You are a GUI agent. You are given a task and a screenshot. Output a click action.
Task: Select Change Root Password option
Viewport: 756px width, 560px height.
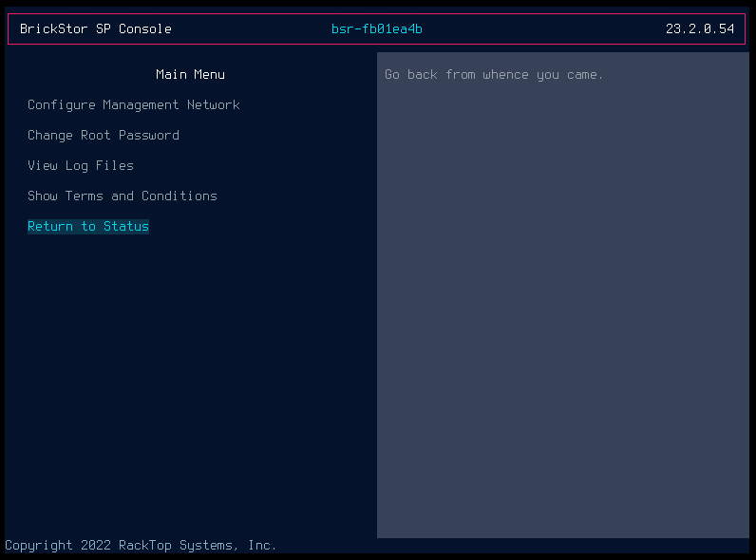(103, 135)
